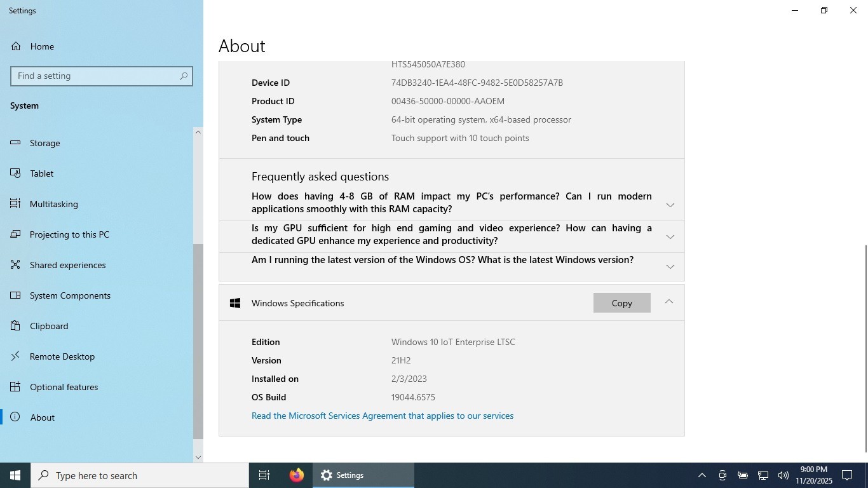The image size is (868, 488).
Task: Click the Frequently asked questions heading
Action: tap(320, 177)
